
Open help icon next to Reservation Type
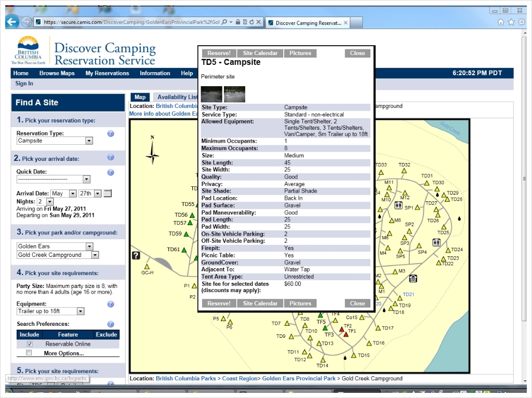click(111, 134)
